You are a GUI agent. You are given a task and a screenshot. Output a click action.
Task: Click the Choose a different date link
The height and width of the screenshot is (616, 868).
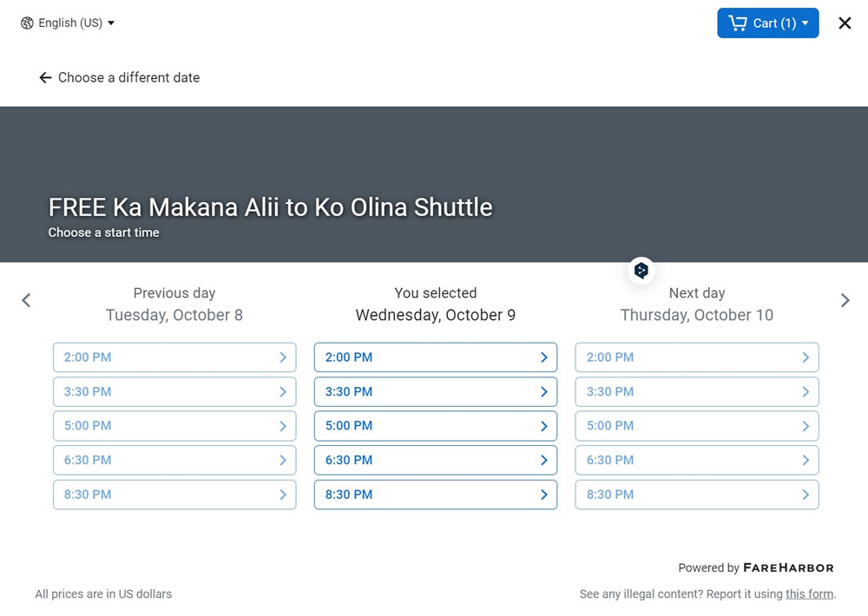128,78
